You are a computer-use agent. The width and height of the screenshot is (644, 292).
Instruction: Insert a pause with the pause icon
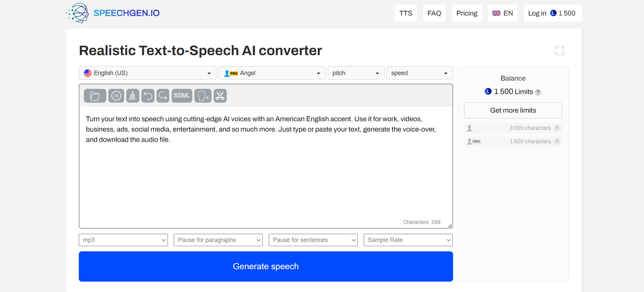116,96
